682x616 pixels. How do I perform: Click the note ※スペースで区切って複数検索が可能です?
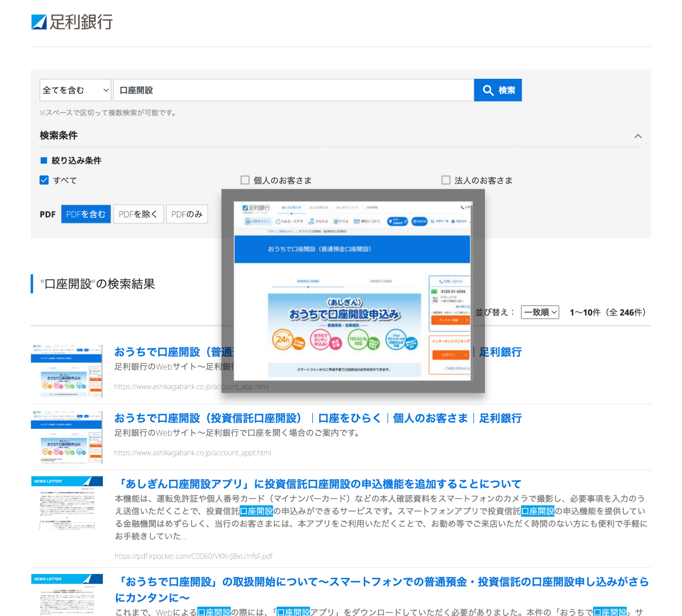pyautogui.click(x=108, y=113)
